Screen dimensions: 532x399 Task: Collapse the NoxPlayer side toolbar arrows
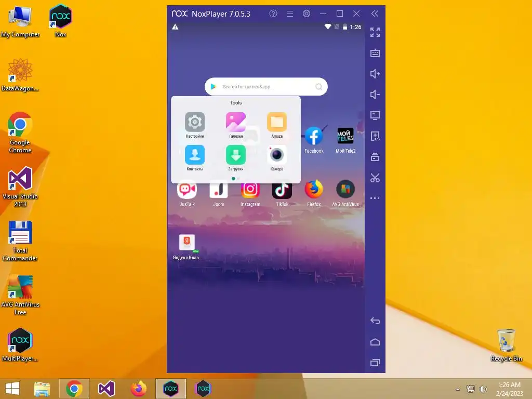click(x=375, y=14)
